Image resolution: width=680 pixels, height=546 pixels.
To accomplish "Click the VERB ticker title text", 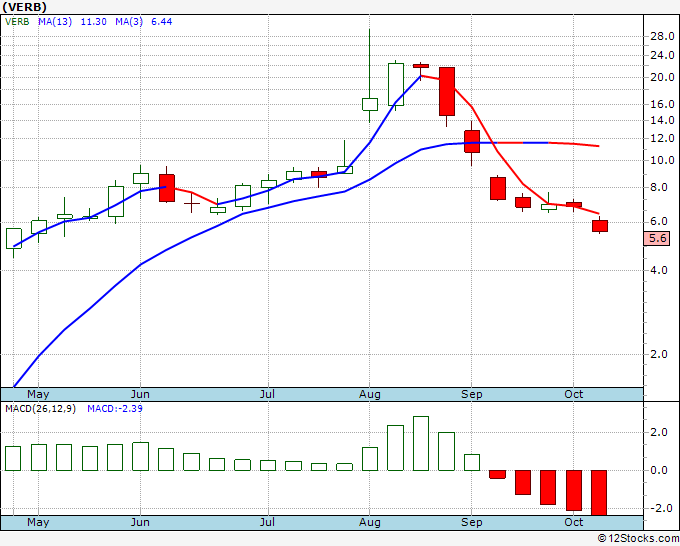I will pyautogui.click(x=24, y=7).
